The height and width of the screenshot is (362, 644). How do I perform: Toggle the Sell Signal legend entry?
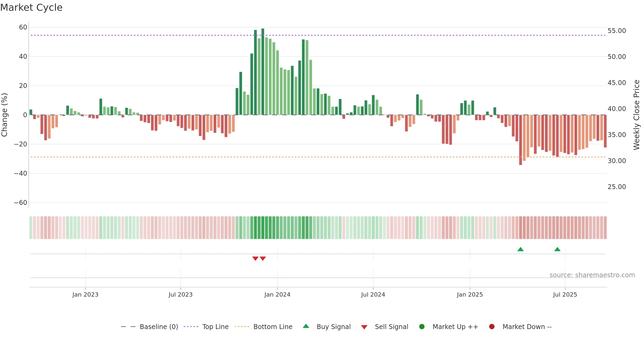click(x=385, y=327)
